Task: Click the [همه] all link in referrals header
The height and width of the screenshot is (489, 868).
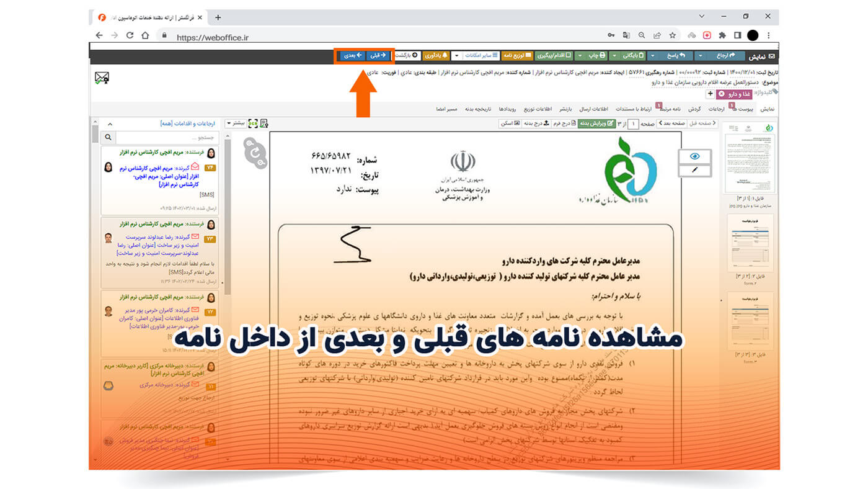Action: [167, 124]
